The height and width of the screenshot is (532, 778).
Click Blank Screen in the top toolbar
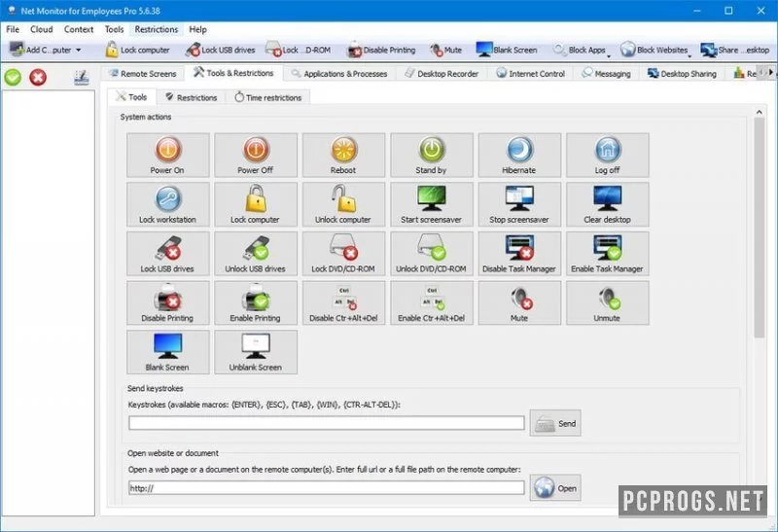point(507,50)
